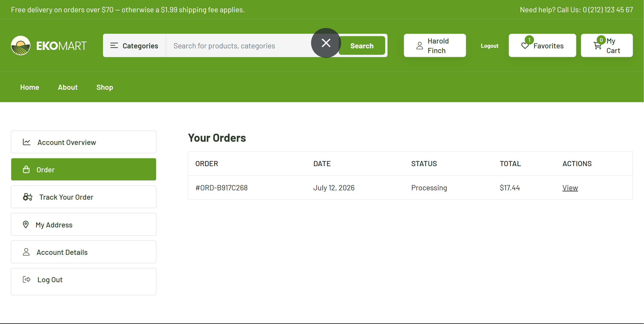The image size is (644, 324).
Task: Open the Categories dropdown
Action: pyautogui.click(x=134, y=45)
